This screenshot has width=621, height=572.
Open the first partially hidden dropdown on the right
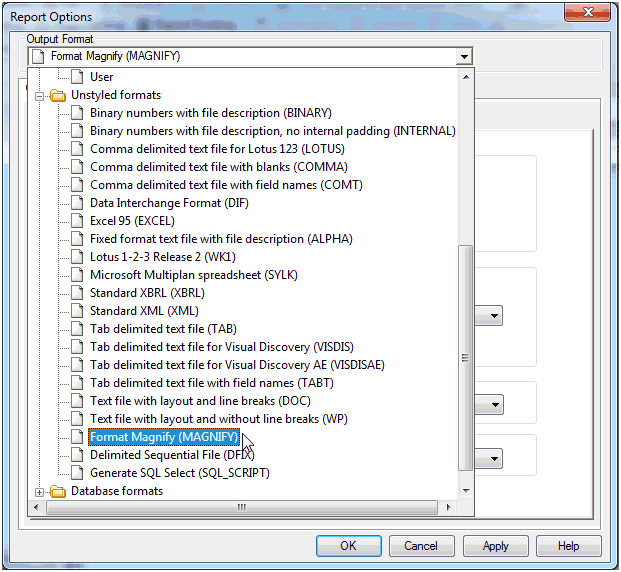click(x=489, y=316)
